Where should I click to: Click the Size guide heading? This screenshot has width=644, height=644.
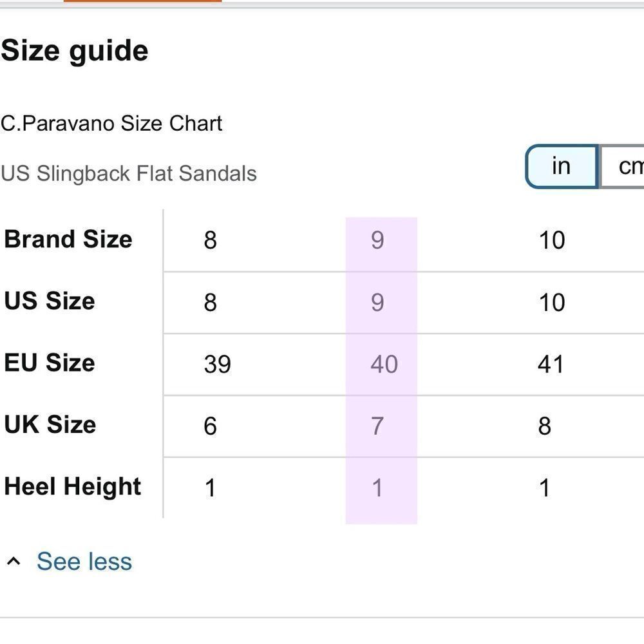tap(74, 52)
